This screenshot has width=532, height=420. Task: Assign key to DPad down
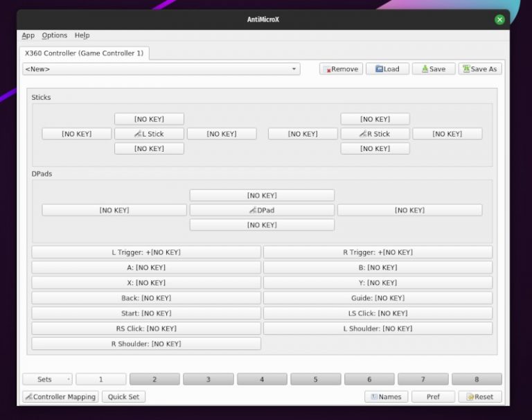[262, 225]
